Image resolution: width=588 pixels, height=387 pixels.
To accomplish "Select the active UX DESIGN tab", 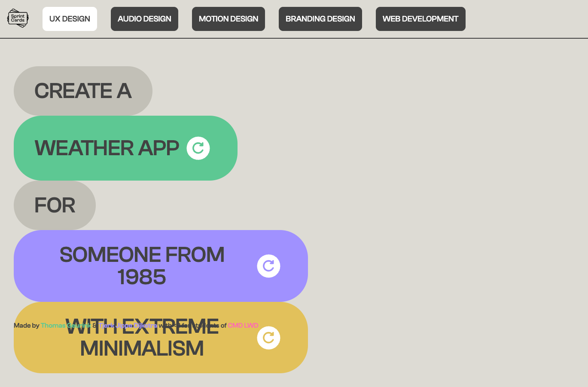I will (70, 19).
